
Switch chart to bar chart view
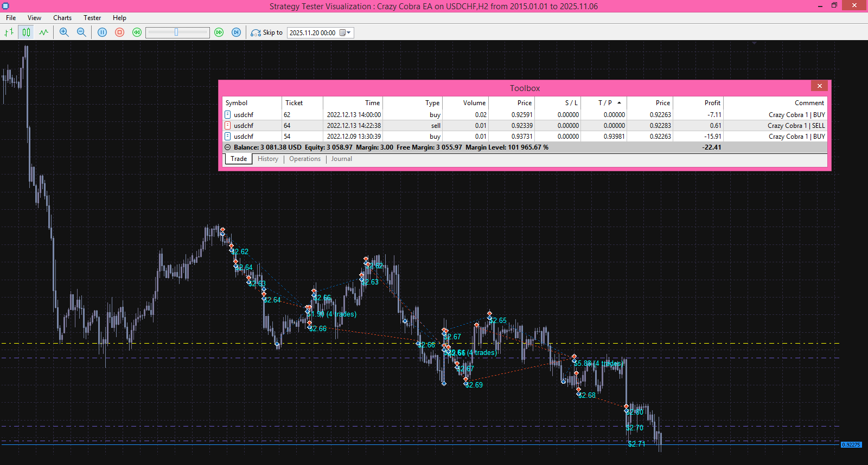pyautogui.click(x=9, y=33)
